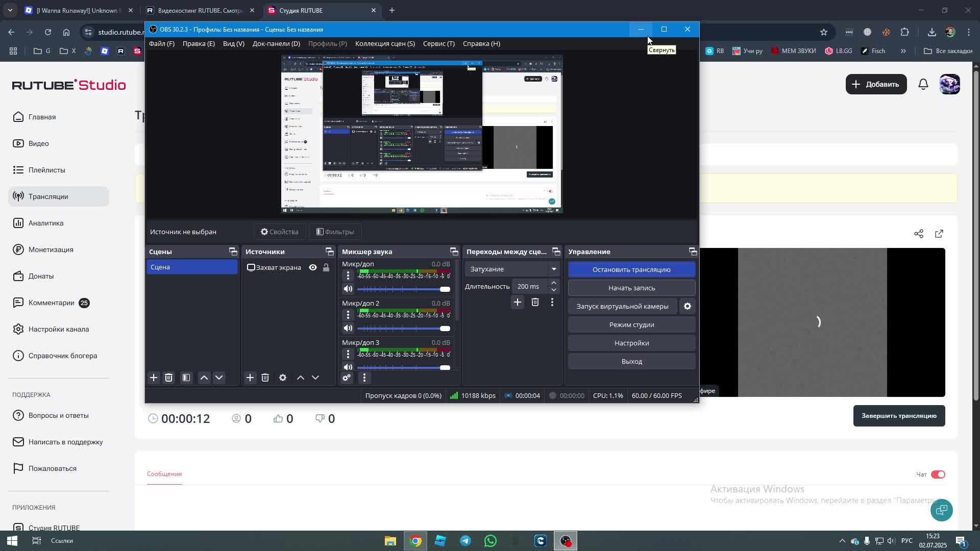Select the Сцена item in scenes list

pos(192,267)
